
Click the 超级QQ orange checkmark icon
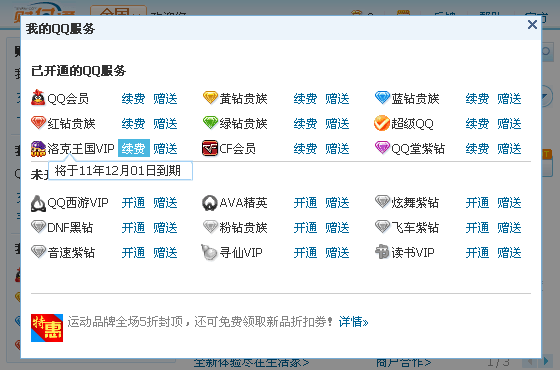click(x=382, y=123)
